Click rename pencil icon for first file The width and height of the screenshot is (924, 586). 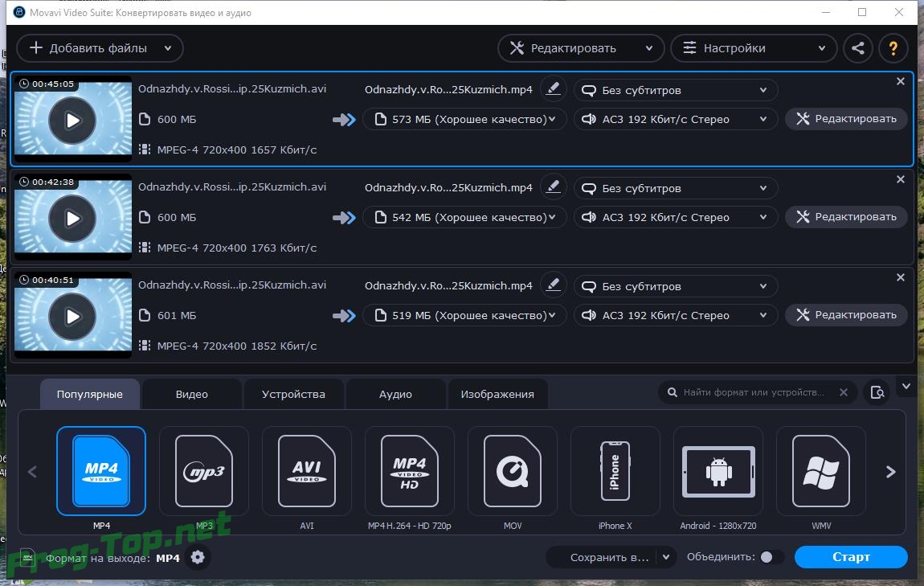[x=553, y=89]
